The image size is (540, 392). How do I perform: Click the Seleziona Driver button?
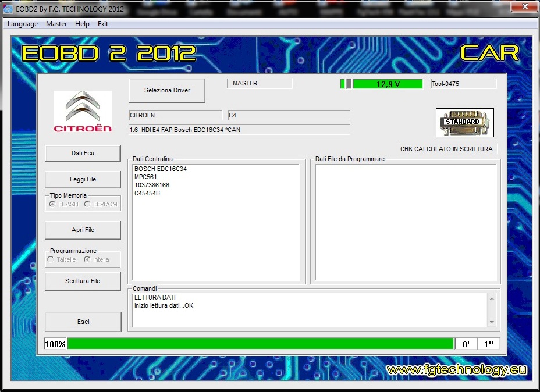tap(168, 90)
